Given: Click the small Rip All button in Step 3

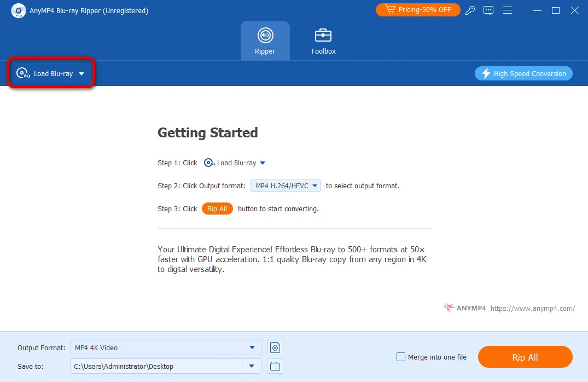Looking at the screenshot, I should 217,209.
